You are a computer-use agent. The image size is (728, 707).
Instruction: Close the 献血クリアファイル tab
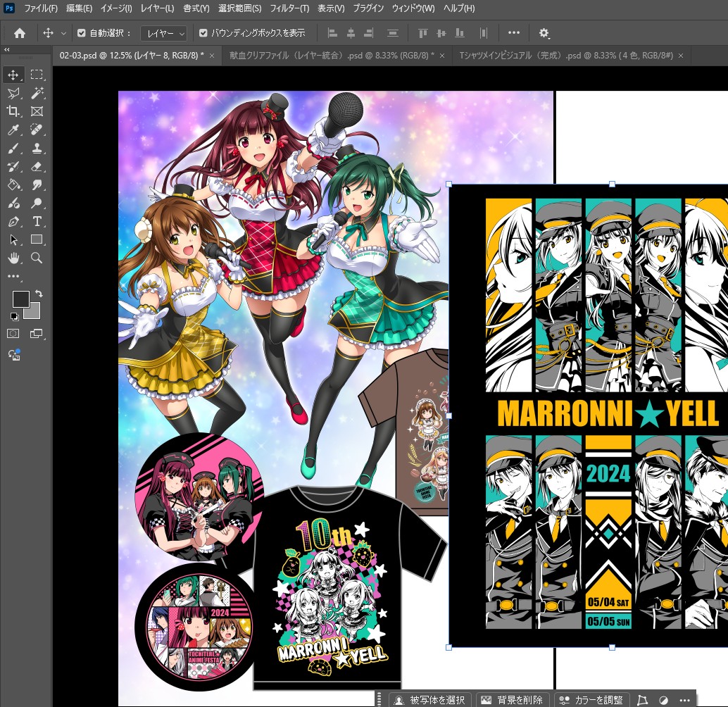point(442,56)
